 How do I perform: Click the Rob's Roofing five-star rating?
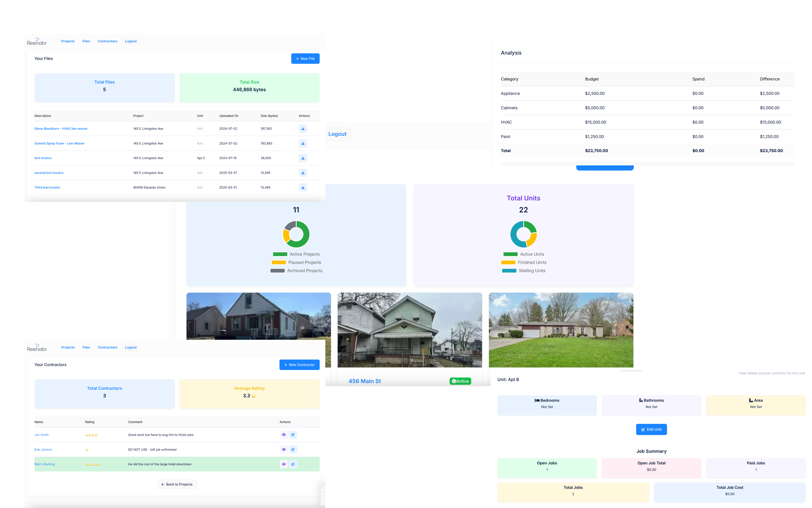click(93, 464)
